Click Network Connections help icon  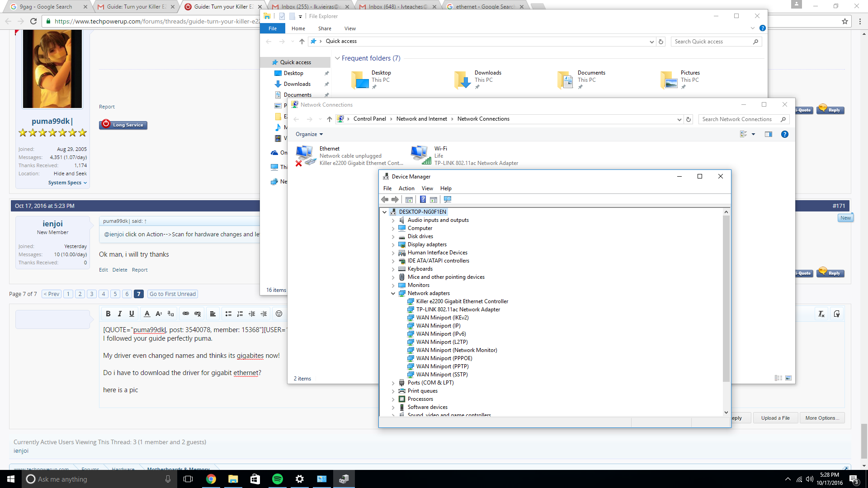pyautogui.click(x=785, y=134)
